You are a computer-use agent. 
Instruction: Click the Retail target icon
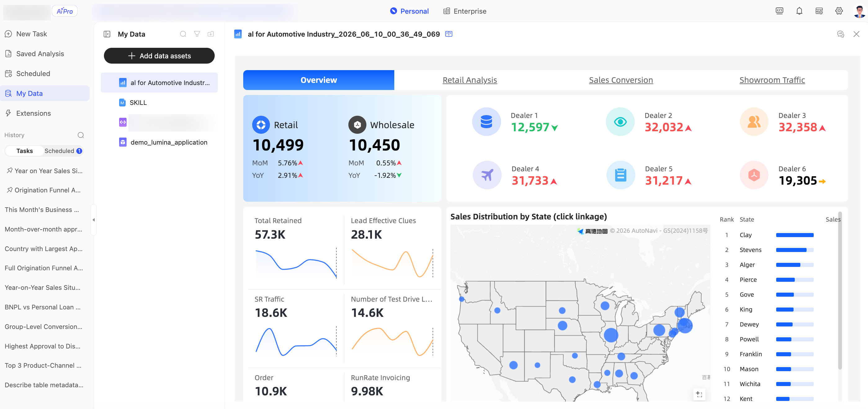pos(261,125)
